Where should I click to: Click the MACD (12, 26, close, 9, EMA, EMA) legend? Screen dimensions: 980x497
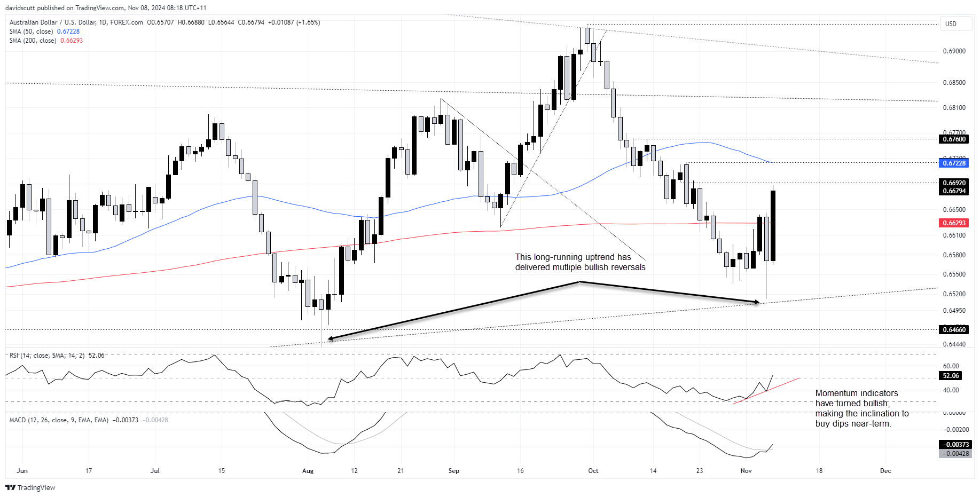[89, 420]
